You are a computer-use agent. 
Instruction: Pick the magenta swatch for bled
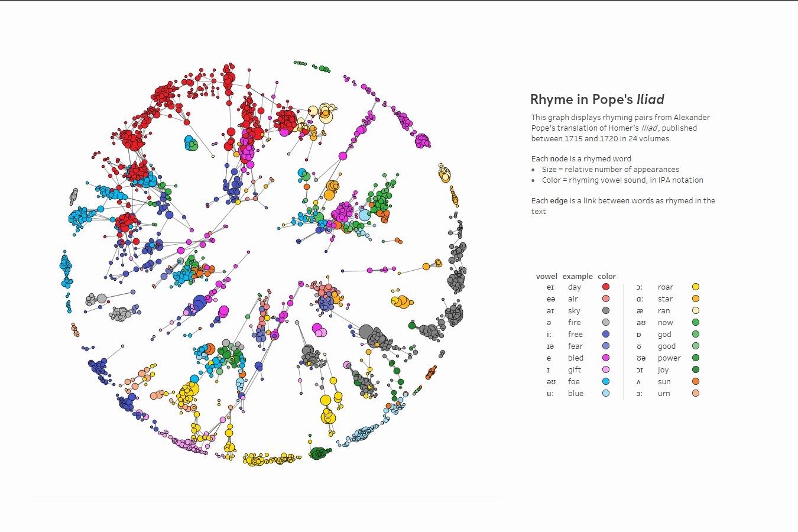tap(606, 358)
